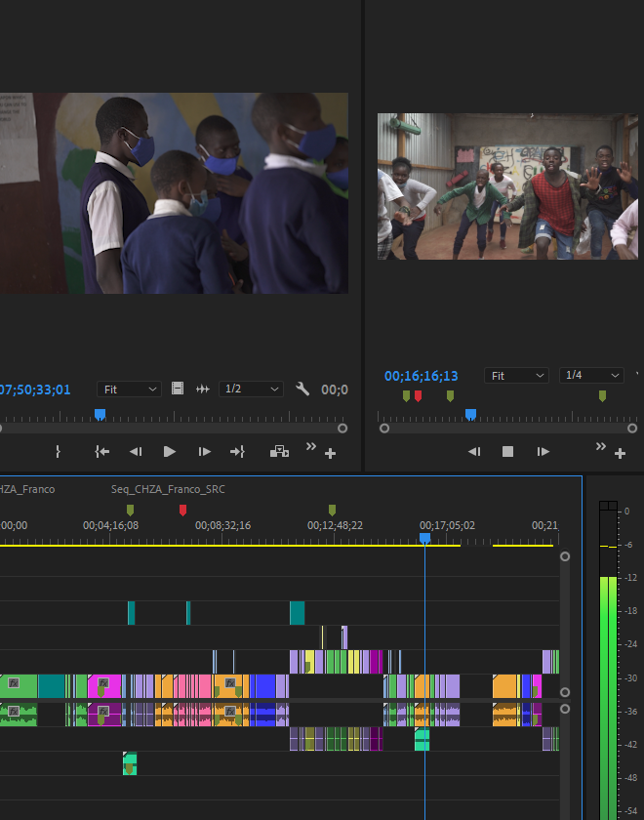Click the timeline ruler at 00;04;16;08
The width and height of the screenshot is (644, 820).
tap(111, 525)
